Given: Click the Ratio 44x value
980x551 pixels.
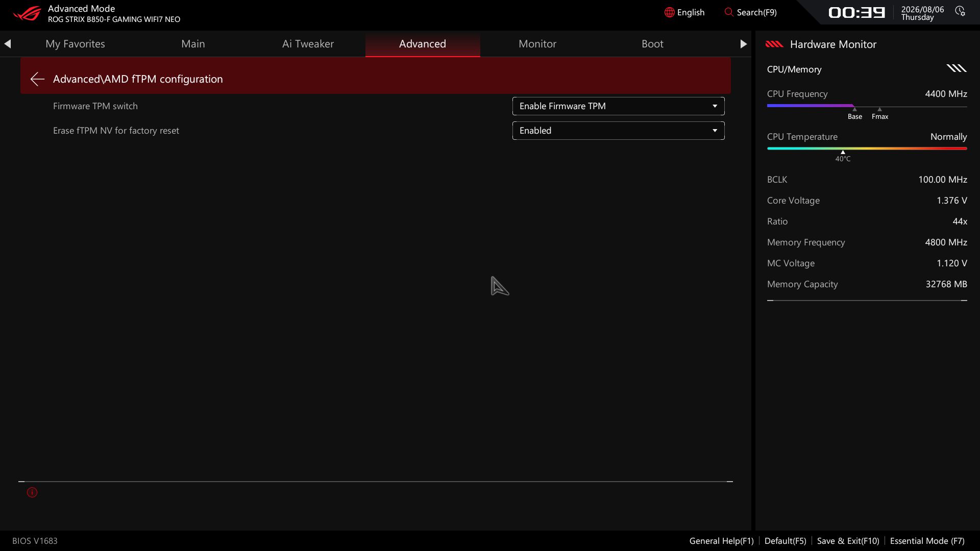Looking at the screenshot, I should tap(960, 221).
